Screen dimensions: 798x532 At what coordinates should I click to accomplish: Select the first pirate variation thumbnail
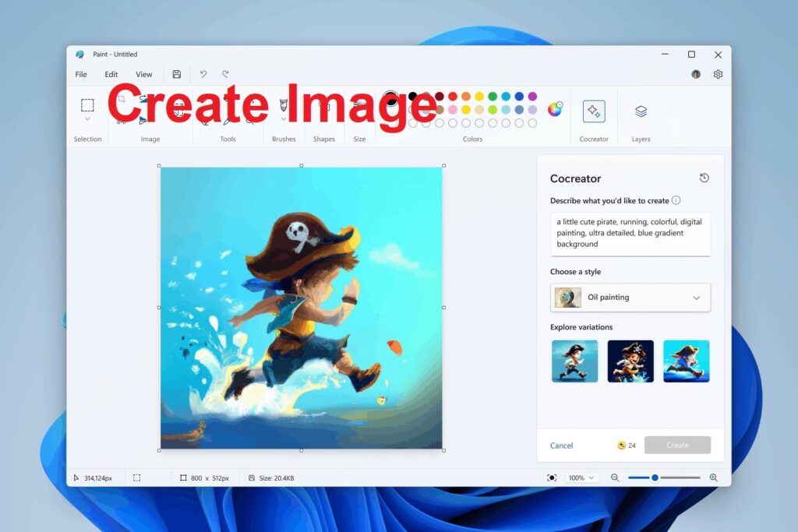pyautogui.click(x=574, y=361)
